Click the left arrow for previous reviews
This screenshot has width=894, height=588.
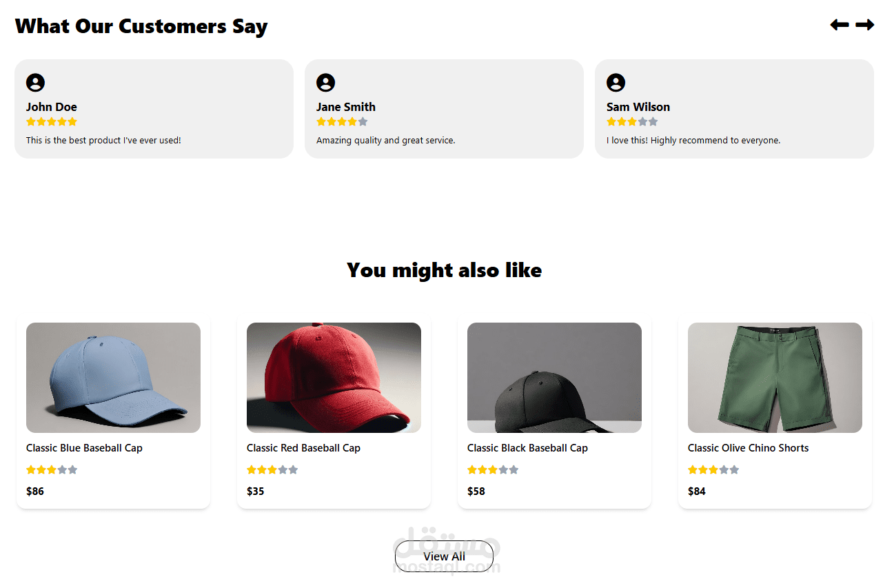click(x=839, y=25)
